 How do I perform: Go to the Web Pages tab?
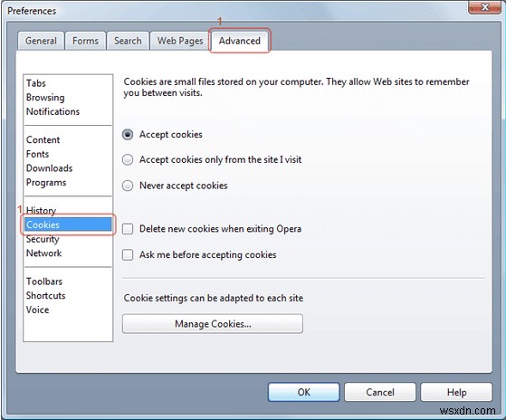coord(180,41)
